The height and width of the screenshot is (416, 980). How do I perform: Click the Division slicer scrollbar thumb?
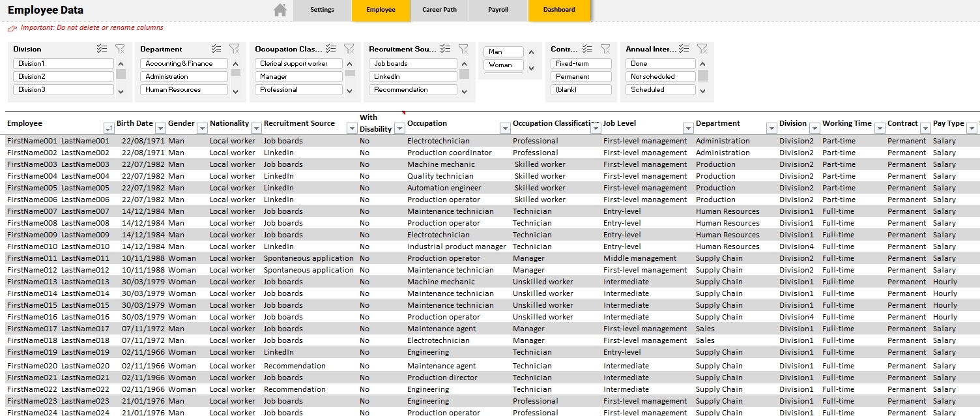click(121, 74)
